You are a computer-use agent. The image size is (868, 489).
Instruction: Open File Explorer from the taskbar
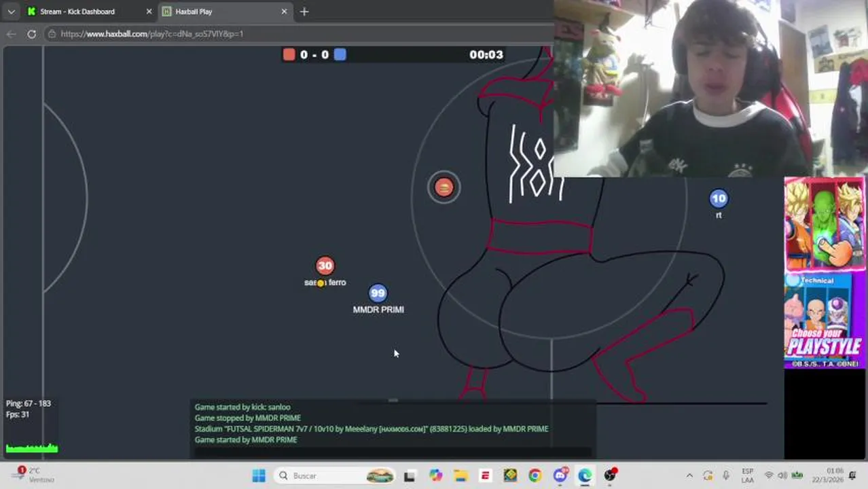coord(460,476)
